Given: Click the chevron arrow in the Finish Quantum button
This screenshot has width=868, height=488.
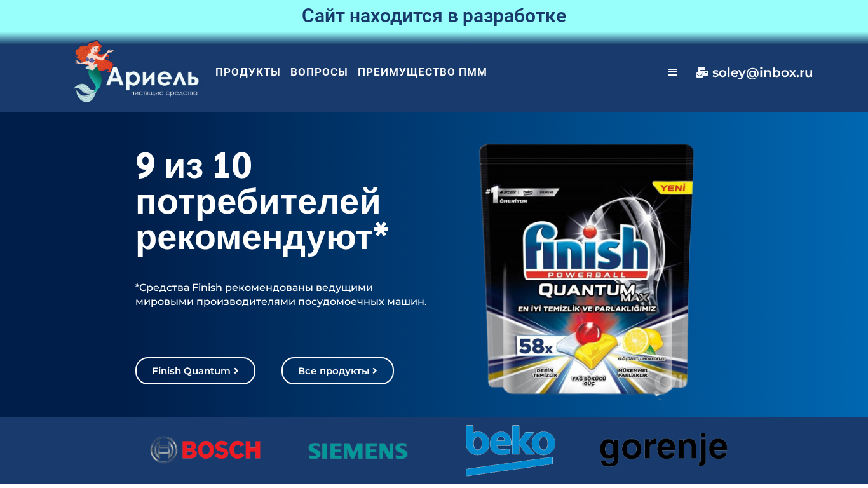Looking at the screenshot, I should 236,370.
